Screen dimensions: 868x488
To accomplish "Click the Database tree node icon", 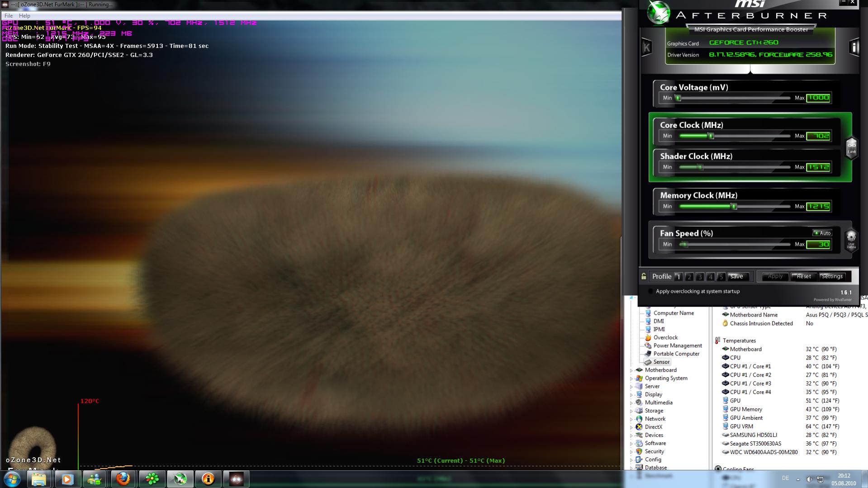I will coord(639,468).
